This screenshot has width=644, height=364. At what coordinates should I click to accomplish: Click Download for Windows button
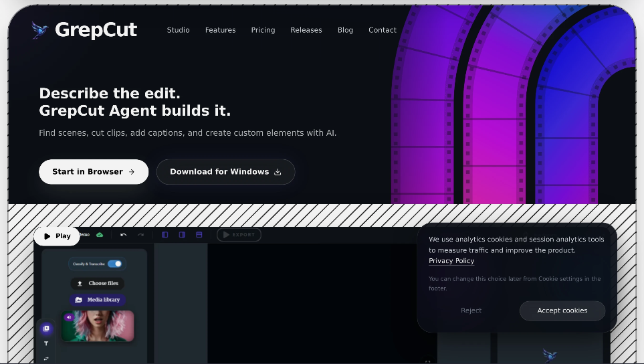coord(226,172)
